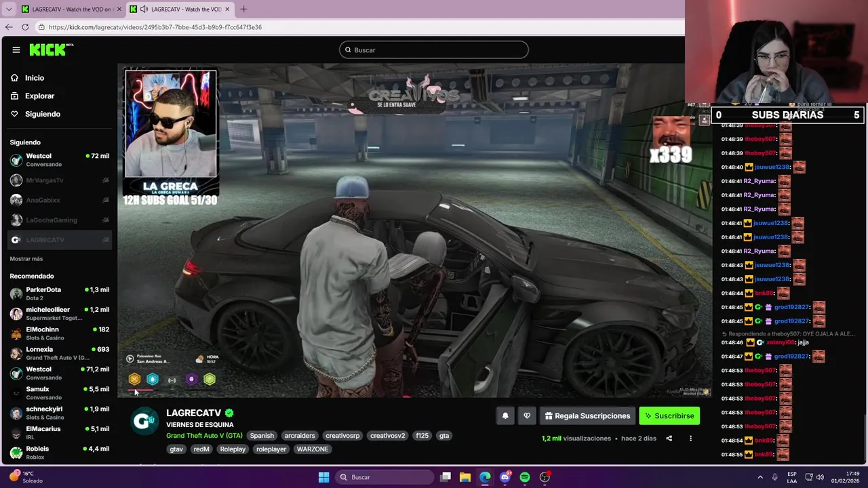Toggle the notification bell for LAGRECATV
868x488 pixels.
coord(505,416)
